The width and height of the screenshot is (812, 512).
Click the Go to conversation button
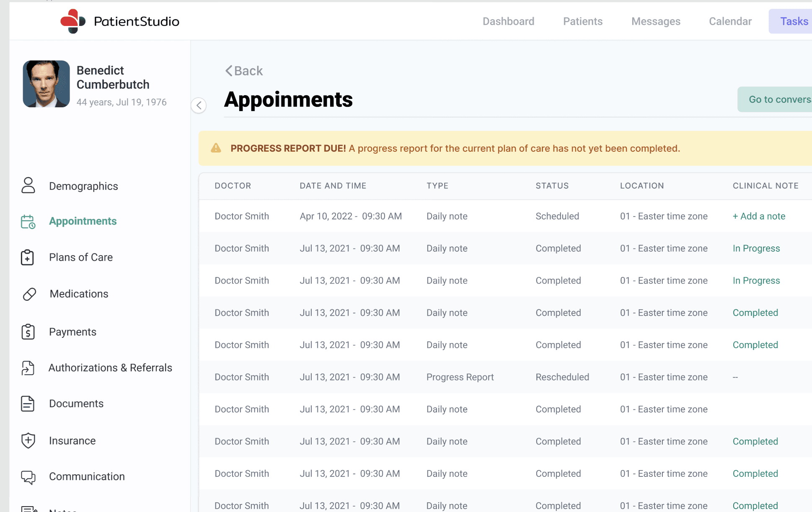775,99
